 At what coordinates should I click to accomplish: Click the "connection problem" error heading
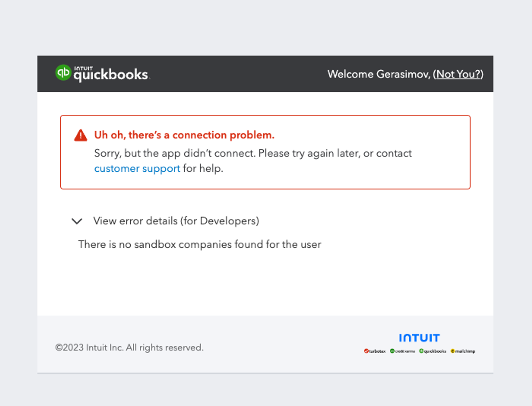(x=184, y=135)
